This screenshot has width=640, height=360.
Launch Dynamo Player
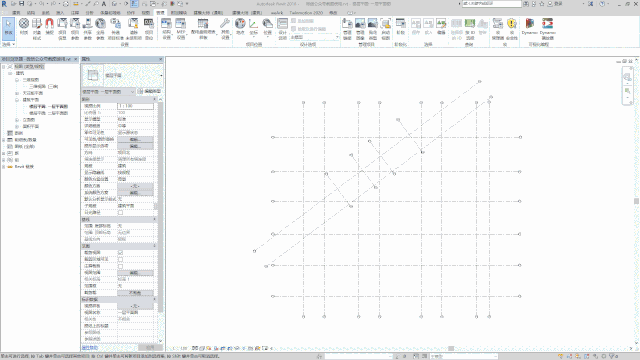(x=547, y=29)
